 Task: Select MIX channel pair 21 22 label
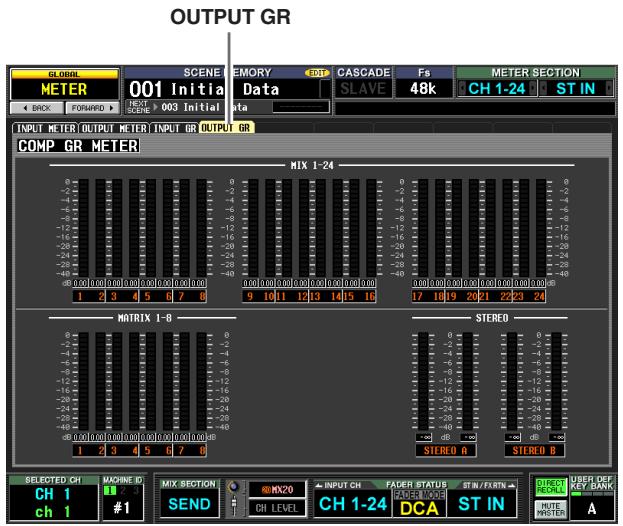(495, 296)
